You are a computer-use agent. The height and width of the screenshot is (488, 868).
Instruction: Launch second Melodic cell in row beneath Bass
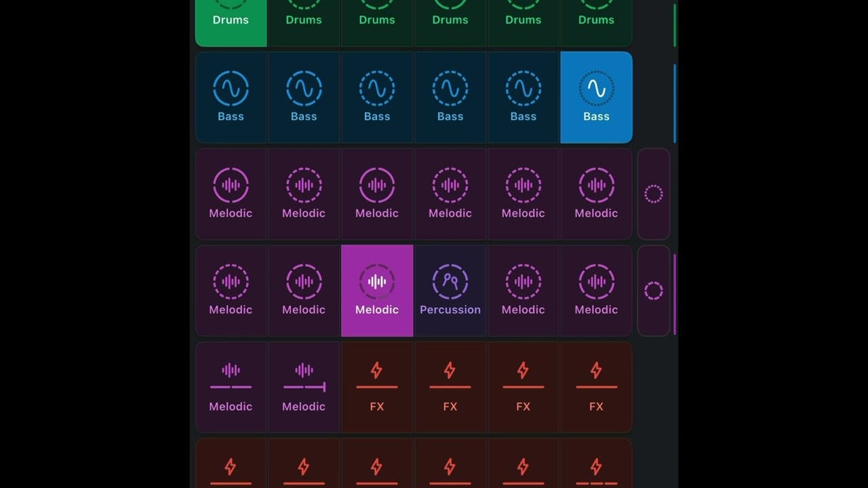pos(304,194)
